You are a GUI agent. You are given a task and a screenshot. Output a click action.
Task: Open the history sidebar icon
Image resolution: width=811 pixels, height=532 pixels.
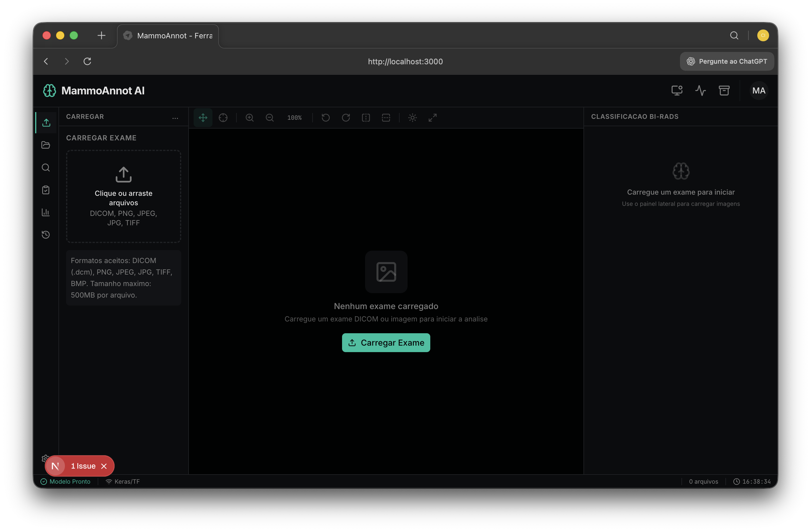click(46, 235)
